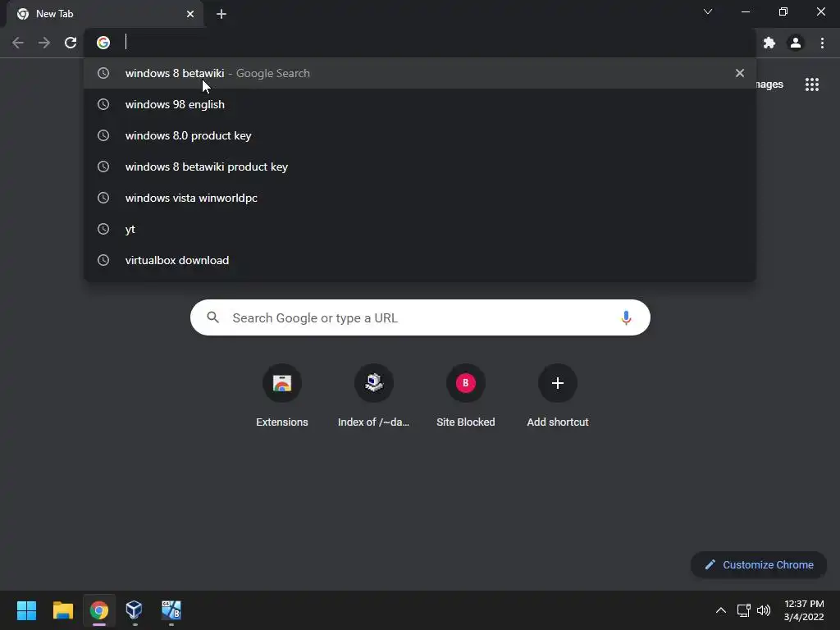This screenshot has height=630, width=840.
Task: Open a new tab with the plus button
Action: click(221, 14)
